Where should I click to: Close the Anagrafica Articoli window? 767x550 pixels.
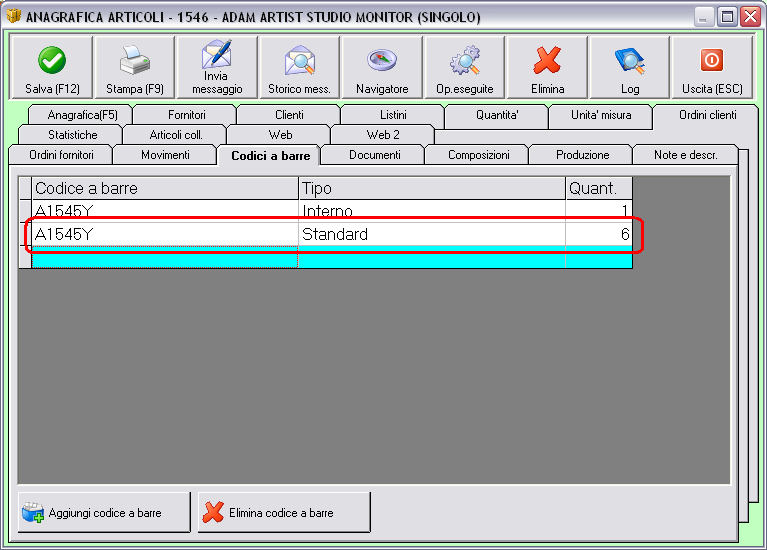point(750,17)
